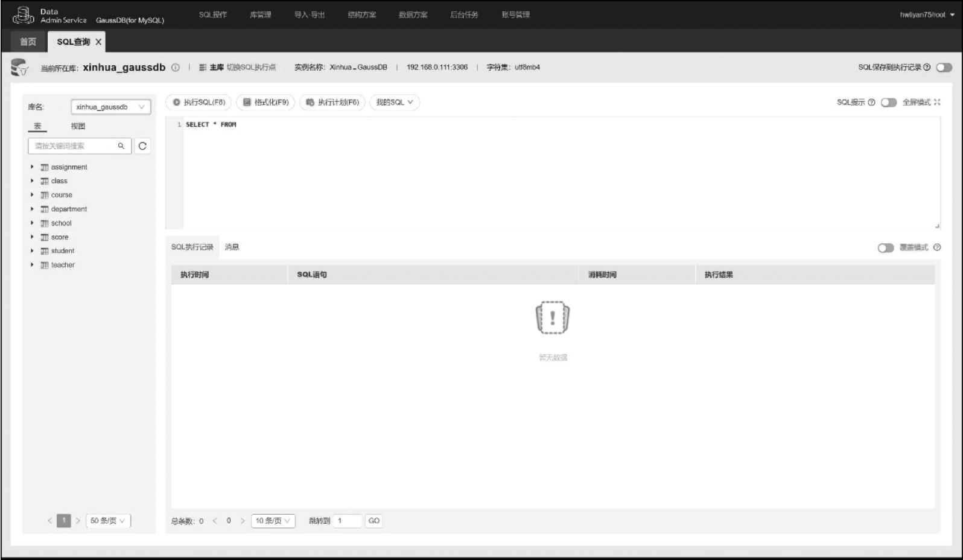Click the help icon beside SQL提示
Screen dimensions: 963x560
click(x=871, y=103)
